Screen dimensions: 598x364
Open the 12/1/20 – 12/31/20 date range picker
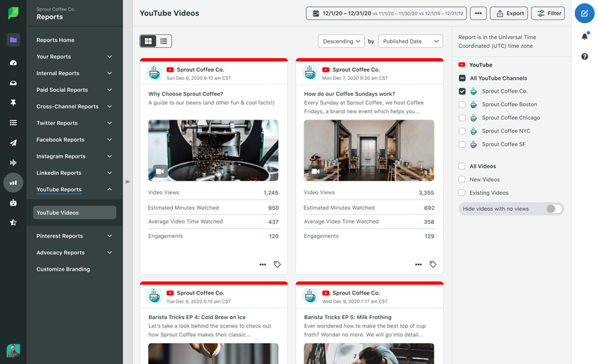(386, 13)
